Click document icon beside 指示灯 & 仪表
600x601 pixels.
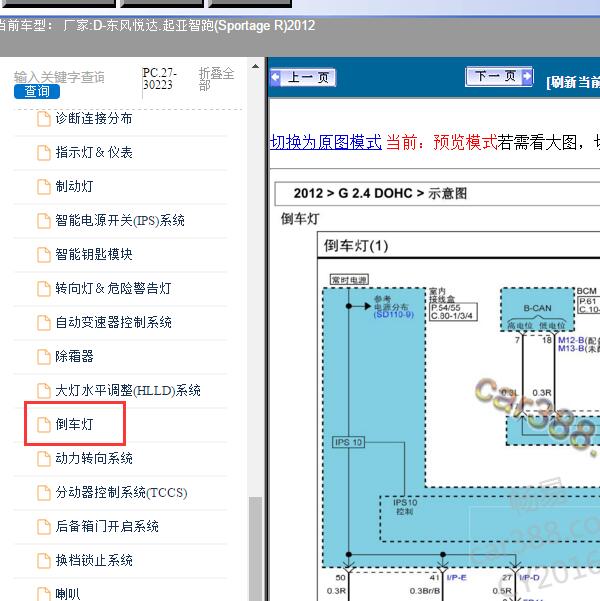tap(44, 153)
